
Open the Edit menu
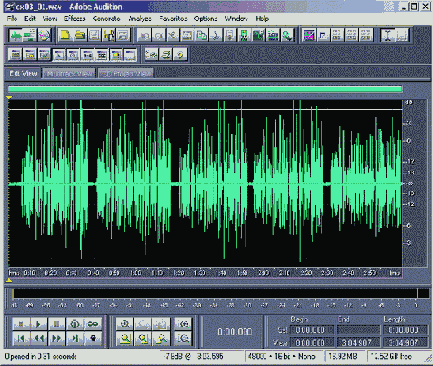click(x=30, y=19)
